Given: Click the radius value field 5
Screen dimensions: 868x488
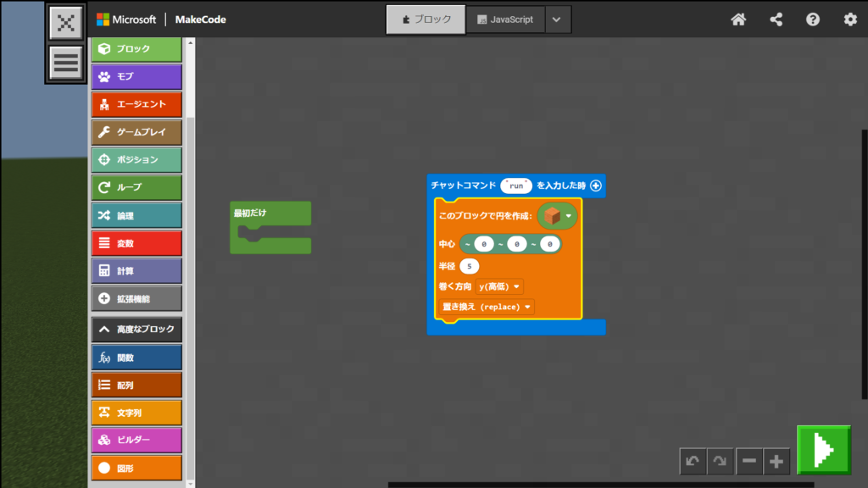Looking at the screenshot, I should (470, 266).
